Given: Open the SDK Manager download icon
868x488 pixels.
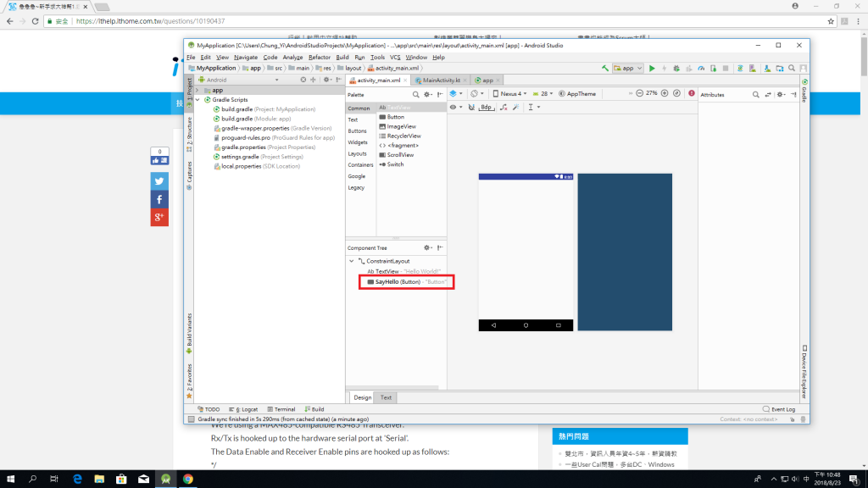Looking at the screenshot, I should point(767,69).
